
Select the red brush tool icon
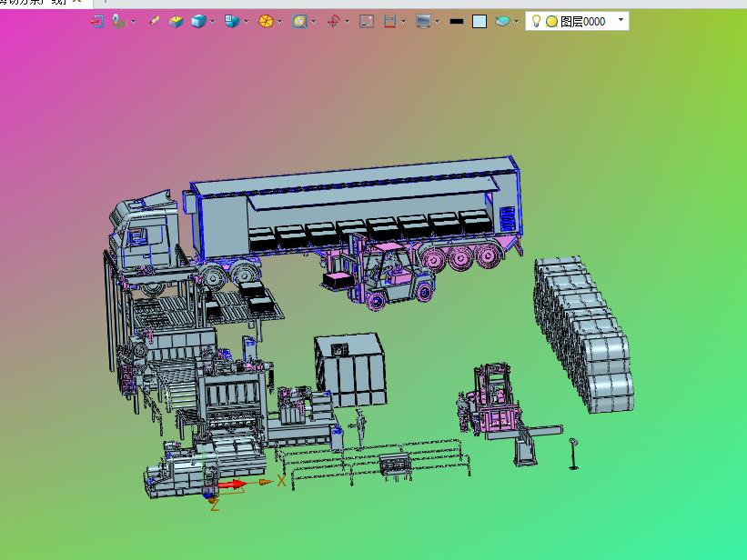click(x=154, y=21)
